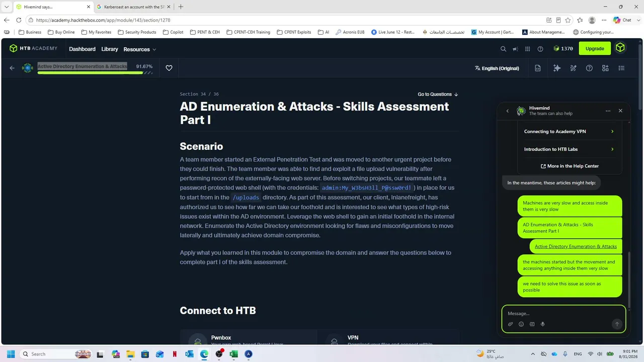This screenshot has height=362, width=644.
Task: Open Hivemind chat more options
Action: (x=608, y=111)
